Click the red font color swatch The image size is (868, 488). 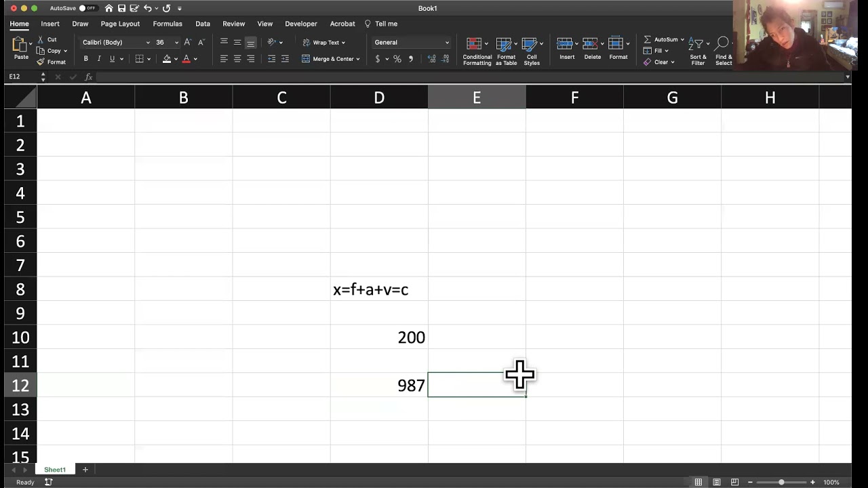coord(186,59)
